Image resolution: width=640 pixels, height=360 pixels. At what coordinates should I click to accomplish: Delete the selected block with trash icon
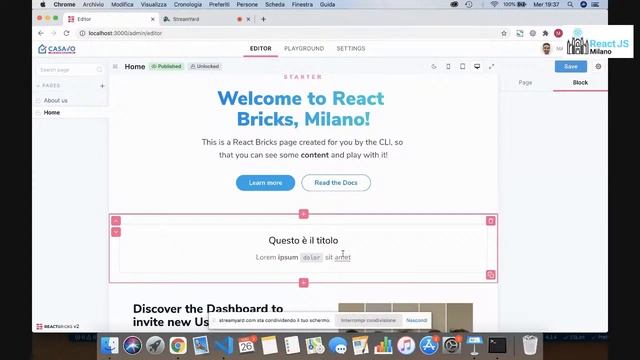[491, 221]
